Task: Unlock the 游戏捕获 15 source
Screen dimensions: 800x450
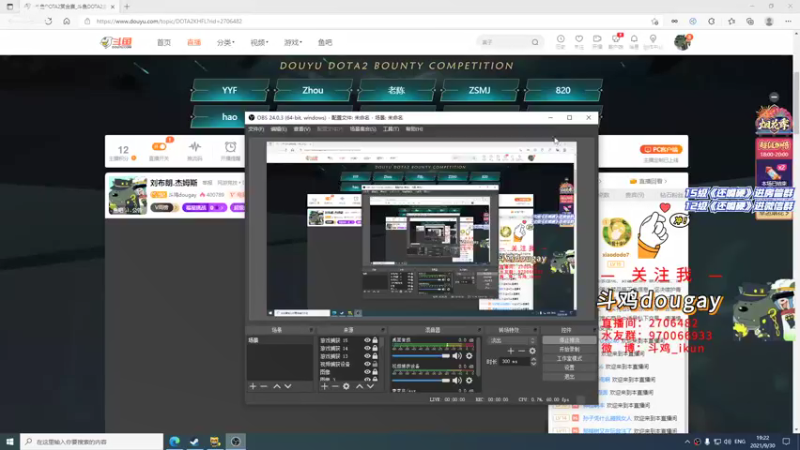Action: pos(375,340)
